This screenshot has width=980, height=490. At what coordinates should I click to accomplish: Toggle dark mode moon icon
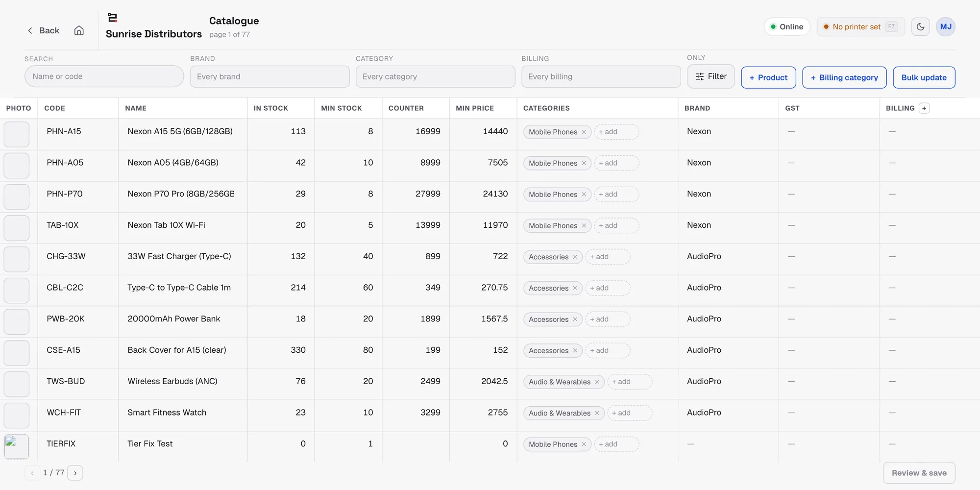point(920,26)
